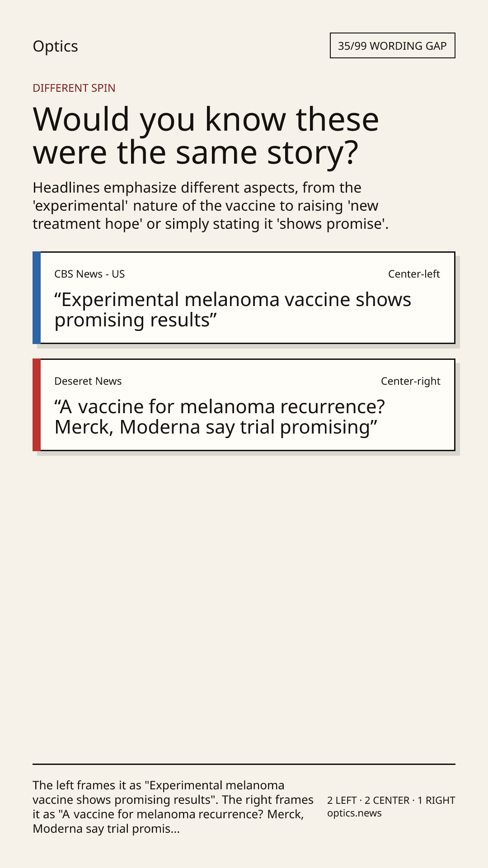488x868 pixels.
Task: Select the DIFFERENT SPIN label
Action: click(74, 88)
